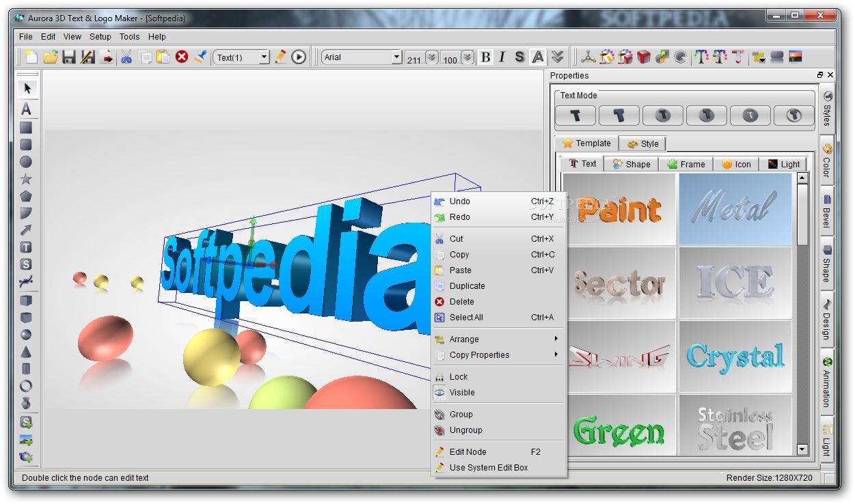Choose Duplicate from the context menu

click(500, 286)
